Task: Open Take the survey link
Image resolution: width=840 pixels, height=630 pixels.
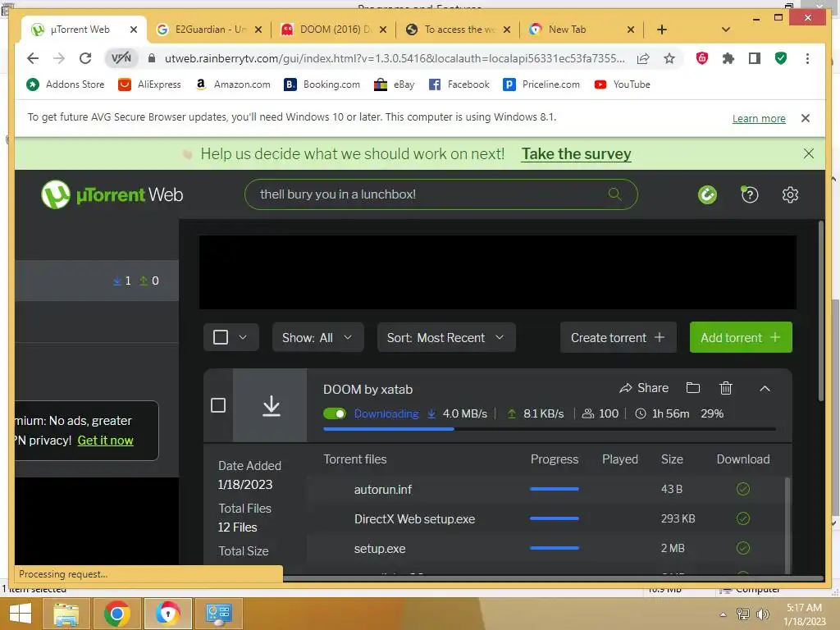Action: tap(577, 154)
